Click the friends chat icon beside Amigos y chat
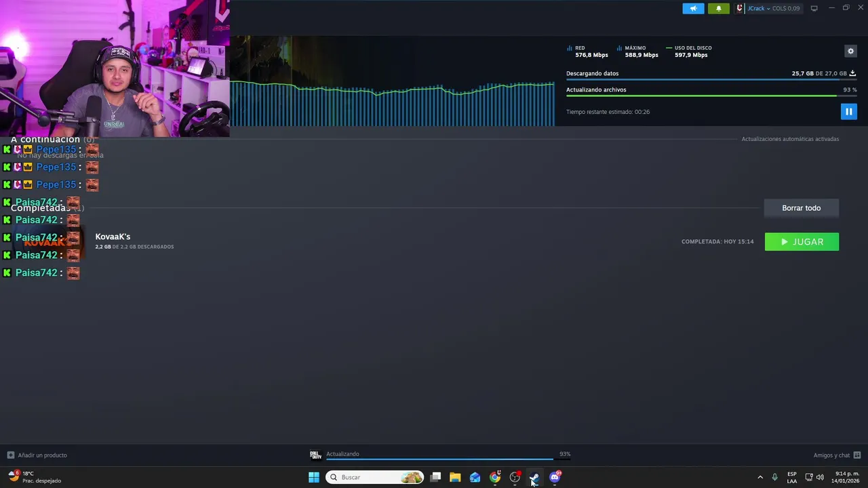 coord(857,455)
